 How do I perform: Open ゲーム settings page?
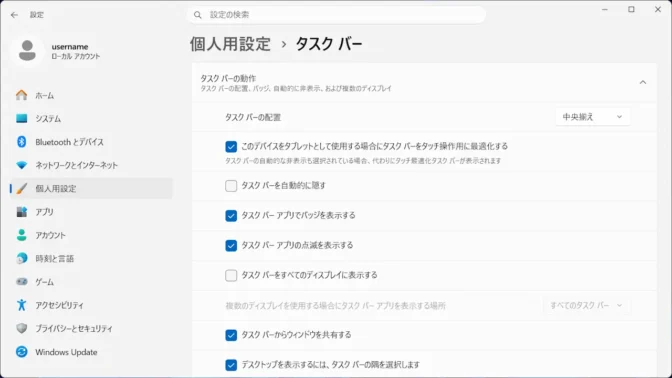tap(91, 282)
